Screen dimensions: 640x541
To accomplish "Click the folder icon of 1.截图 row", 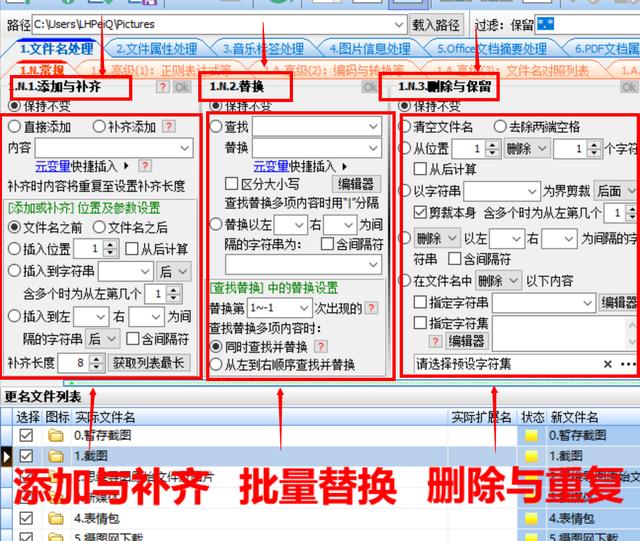I will pyautogui.click(x=56, y=456).
